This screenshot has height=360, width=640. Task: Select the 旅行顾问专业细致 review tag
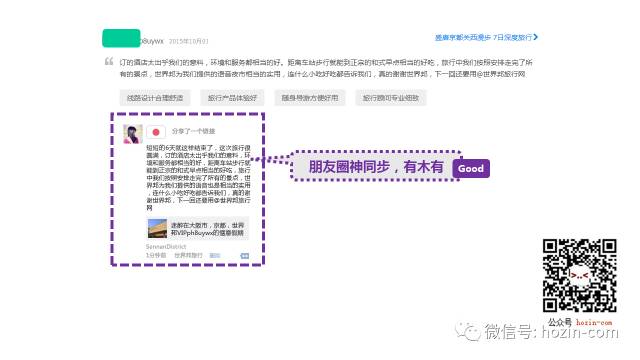[x=391, y=98]
